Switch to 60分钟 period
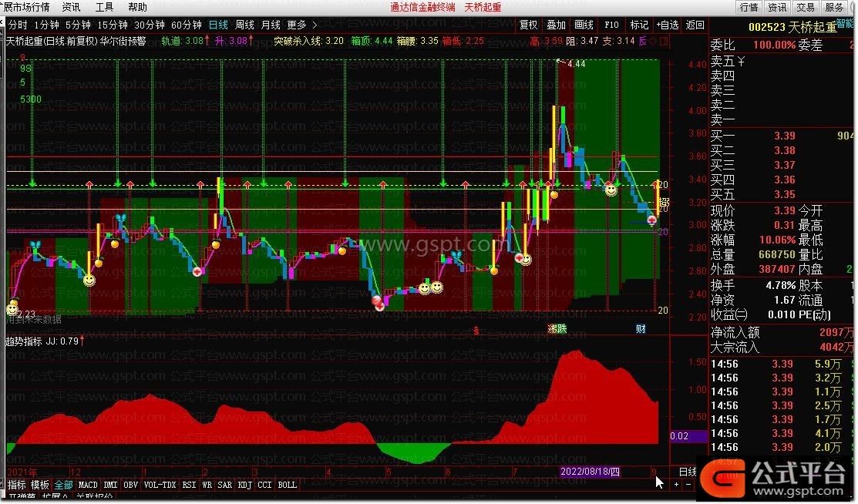Image resolution: width=858 pixels, height=504 pixels. (187, 25)
